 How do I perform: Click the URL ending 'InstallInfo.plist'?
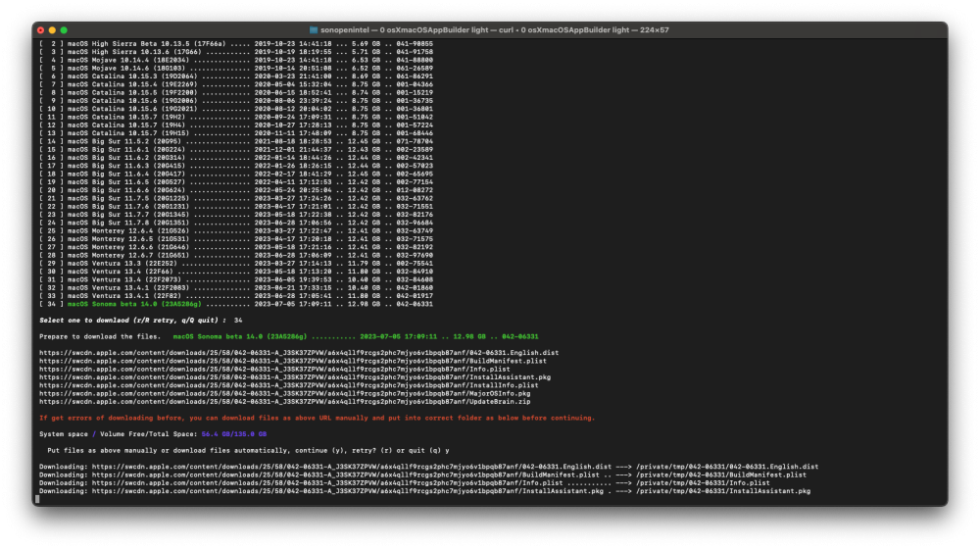(x=289, y=385)
